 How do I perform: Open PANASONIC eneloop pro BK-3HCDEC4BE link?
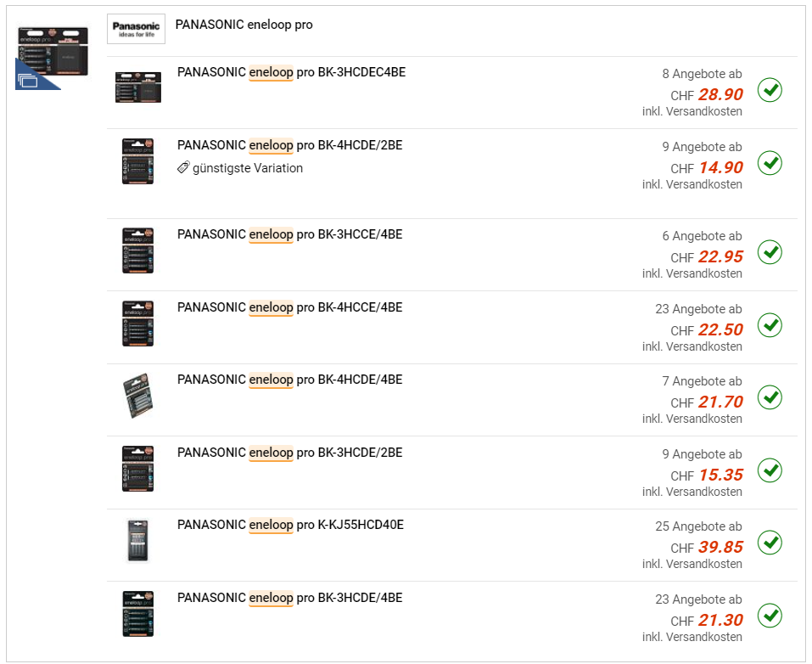pyautogui.click(x=291, y=72)
